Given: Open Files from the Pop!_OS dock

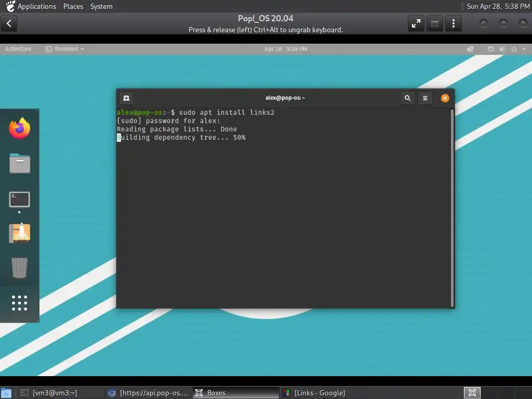Looking at the screenshot, I should [x=19, y=164].
